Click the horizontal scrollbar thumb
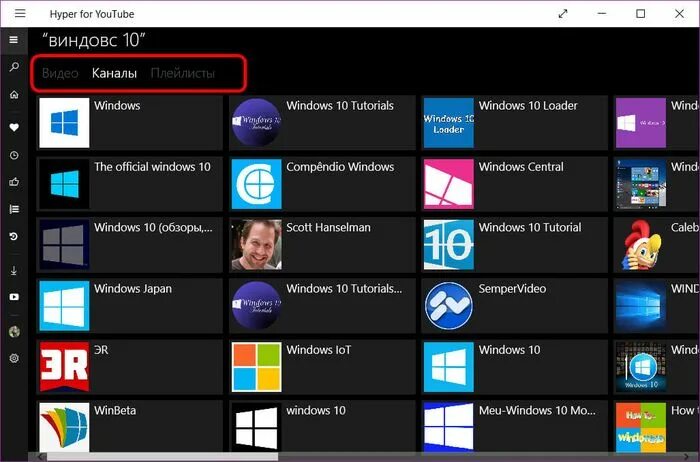 162,457
